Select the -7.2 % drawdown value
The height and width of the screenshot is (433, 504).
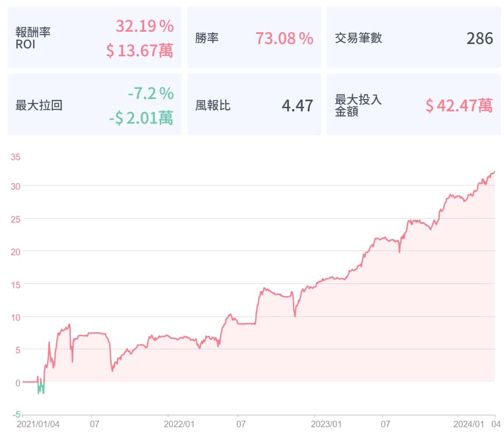pos(151,94)
